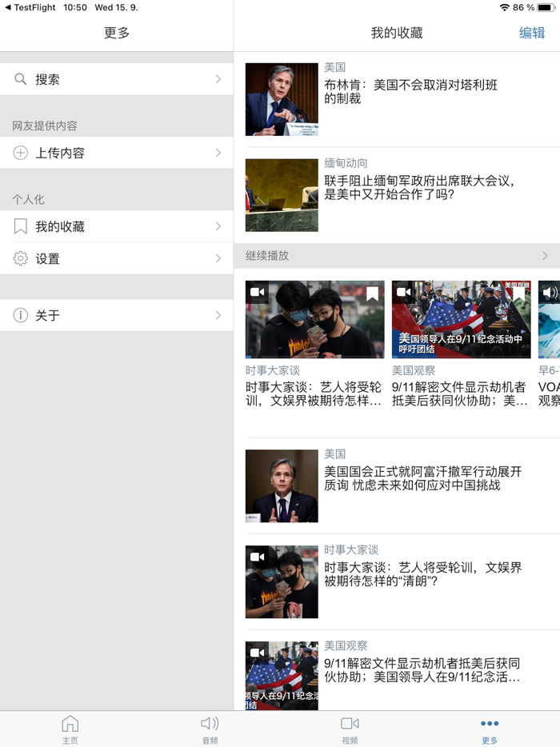Tap the 我的收藏 page title
Viewport: 560px width, 747px height.
coord(397,33)
